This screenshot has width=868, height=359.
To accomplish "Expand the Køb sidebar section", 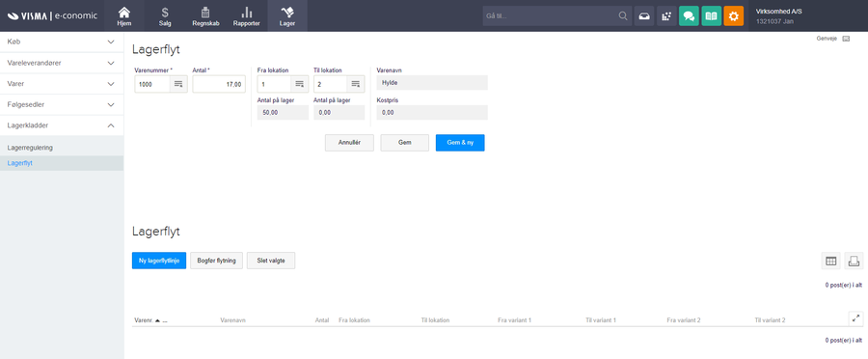I will pyautogui.click(x=62, y=41).
